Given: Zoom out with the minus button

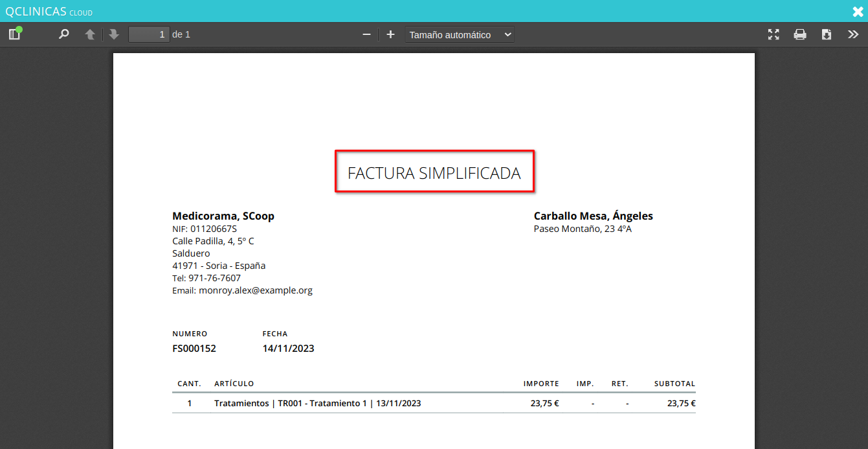Looking at the screenshot, I should point(366,34).
